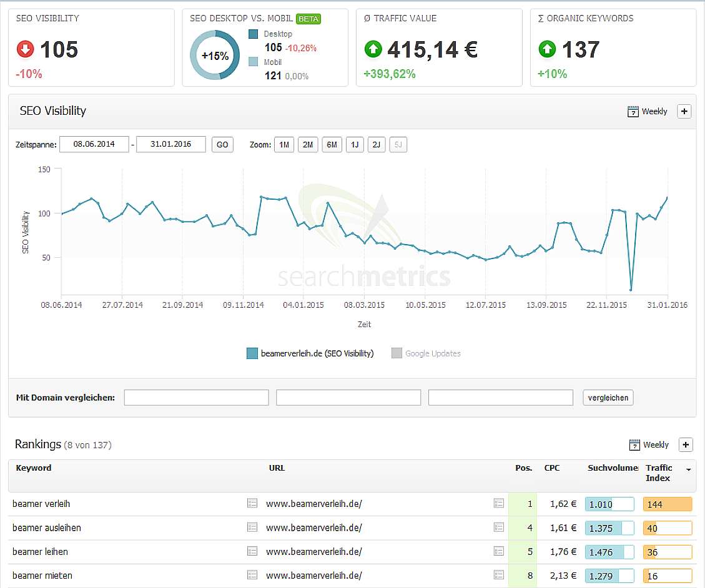Image resolution: width=705 pixels, height=588 pixels.
Task: Open URL www.beamerverleih.de/ in beamer verleih row
Action: [314, 504]
